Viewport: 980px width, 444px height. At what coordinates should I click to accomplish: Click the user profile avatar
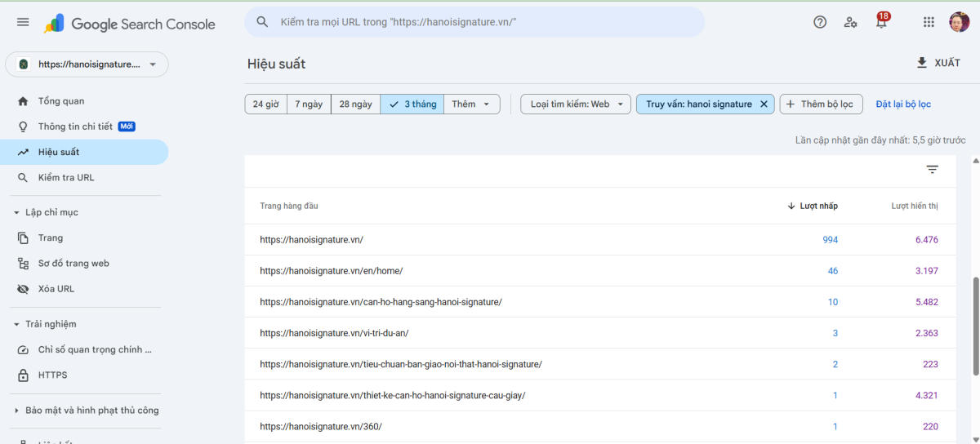959,22
